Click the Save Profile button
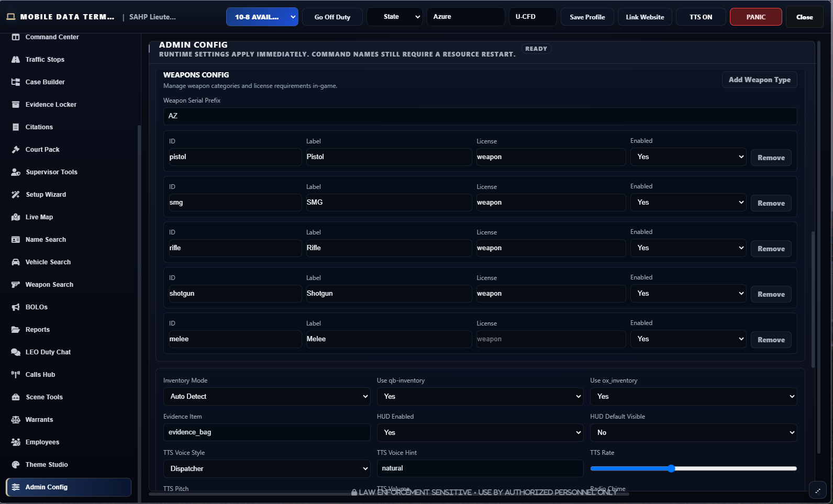The width and height of the screenshot is (833, 504). (587, 17)
